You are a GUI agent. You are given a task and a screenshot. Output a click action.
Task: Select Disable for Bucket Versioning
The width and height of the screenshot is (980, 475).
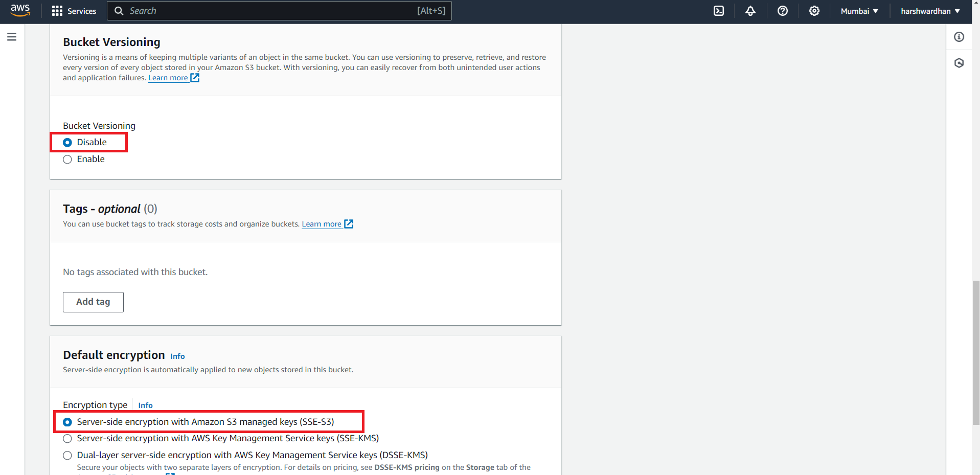[x=67, y=143]
